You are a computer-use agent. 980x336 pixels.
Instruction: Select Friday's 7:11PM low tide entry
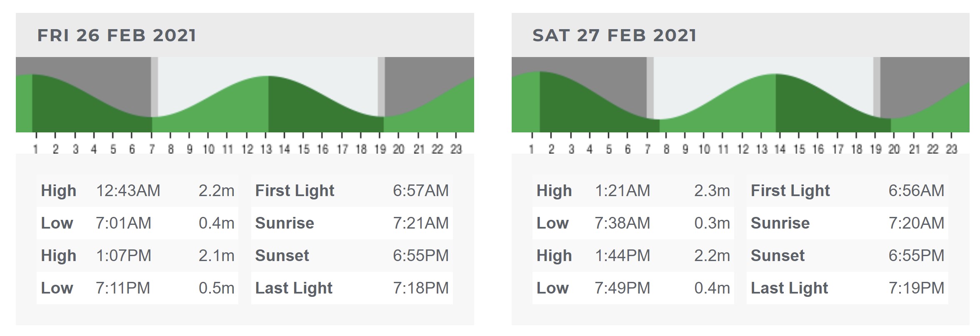pyautogui.click(x=137, y=288)
